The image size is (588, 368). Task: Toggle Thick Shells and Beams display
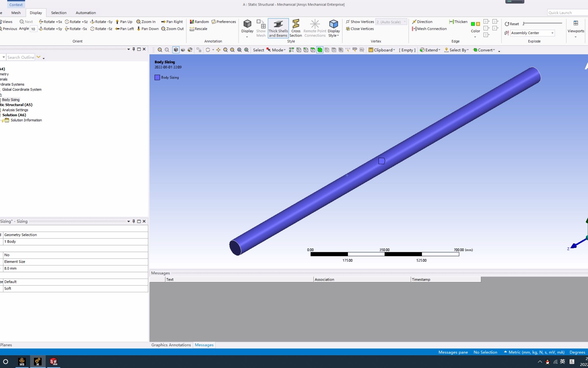[278, 28]
